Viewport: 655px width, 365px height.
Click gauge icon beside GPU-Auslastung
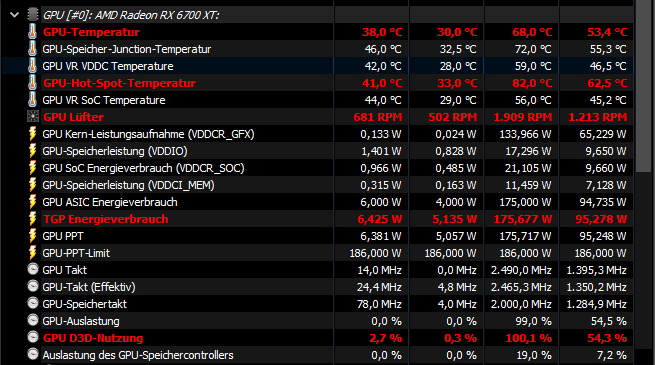(33, 320)
